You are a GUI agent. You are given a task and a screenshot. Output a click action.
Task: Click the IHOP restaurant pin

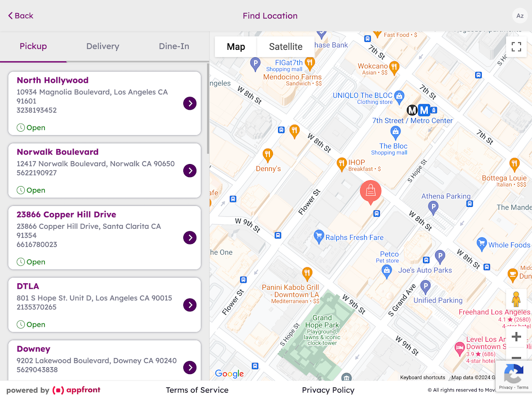(x=341, y=165)
